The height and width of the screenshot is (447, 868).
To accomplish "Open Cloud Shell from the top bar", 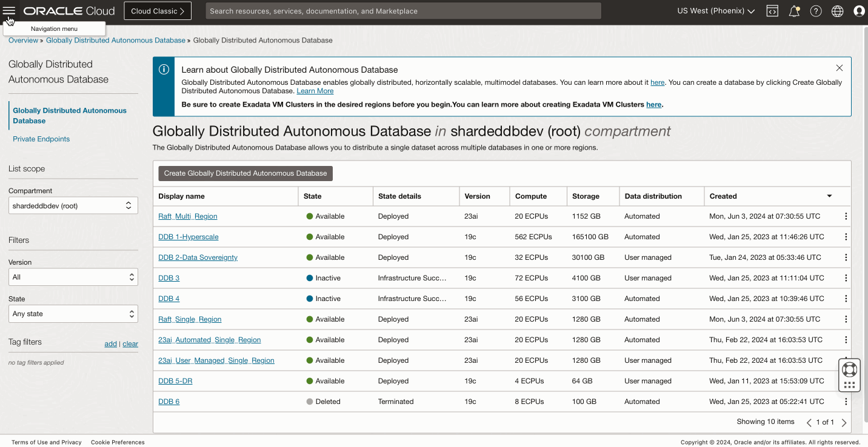I will click(x=772, y=10).
